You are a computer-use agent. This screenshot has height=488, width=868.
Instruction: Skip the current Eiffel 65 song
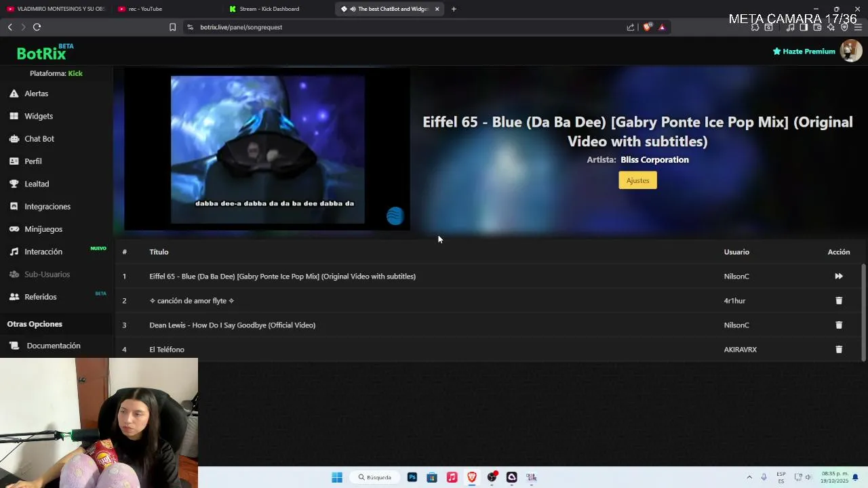839,277
